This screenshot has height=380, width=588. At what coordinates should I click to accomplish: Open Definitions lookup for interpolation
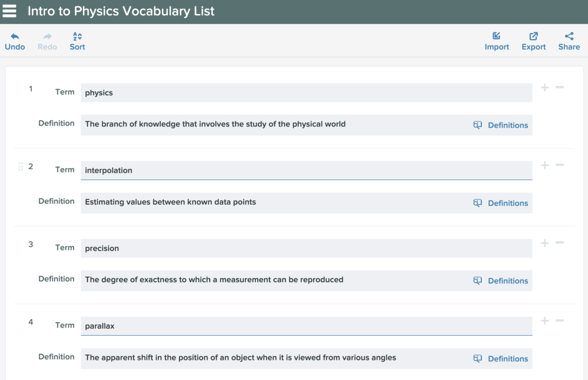point(501,203)
